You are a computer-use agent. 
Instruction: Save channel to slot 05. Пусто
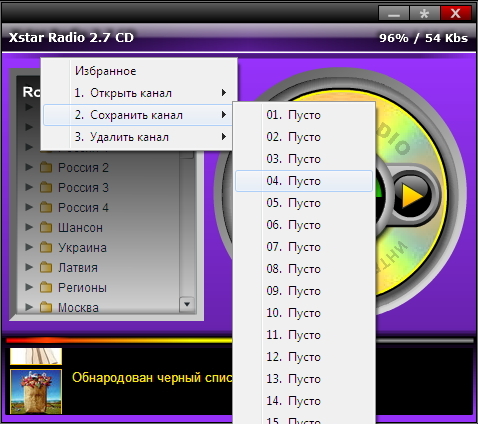[x=304, y=203]
